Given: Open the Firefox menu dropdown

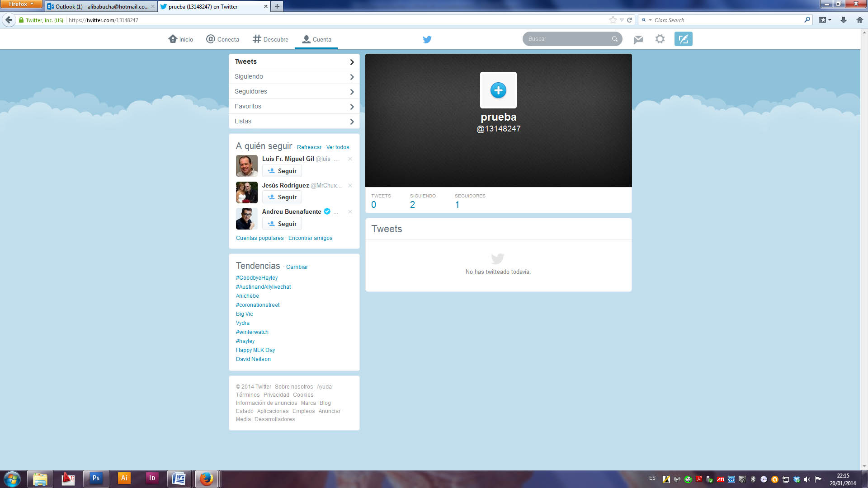Looking at the screenshot, I should point(21,4).
